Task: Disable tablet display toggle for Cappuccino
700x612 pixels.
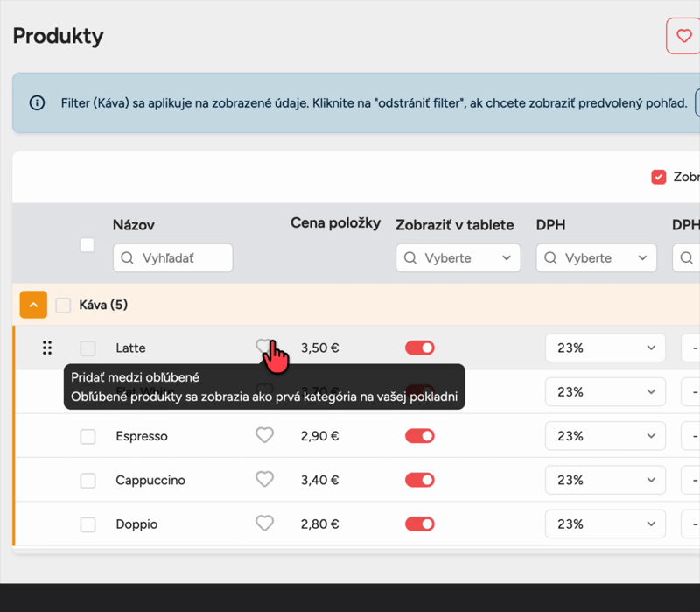Action: click(x=420, y=480)
